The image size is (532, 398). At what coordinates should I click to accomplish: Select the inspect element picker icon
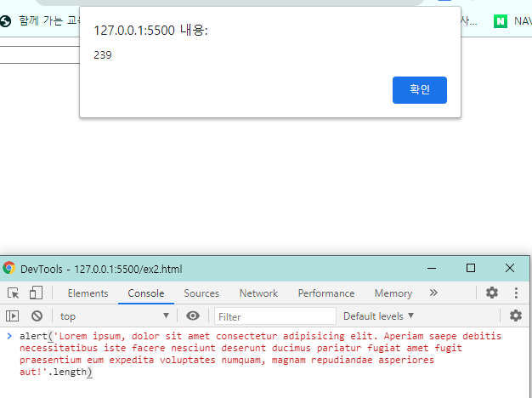(x=14, y=293)
